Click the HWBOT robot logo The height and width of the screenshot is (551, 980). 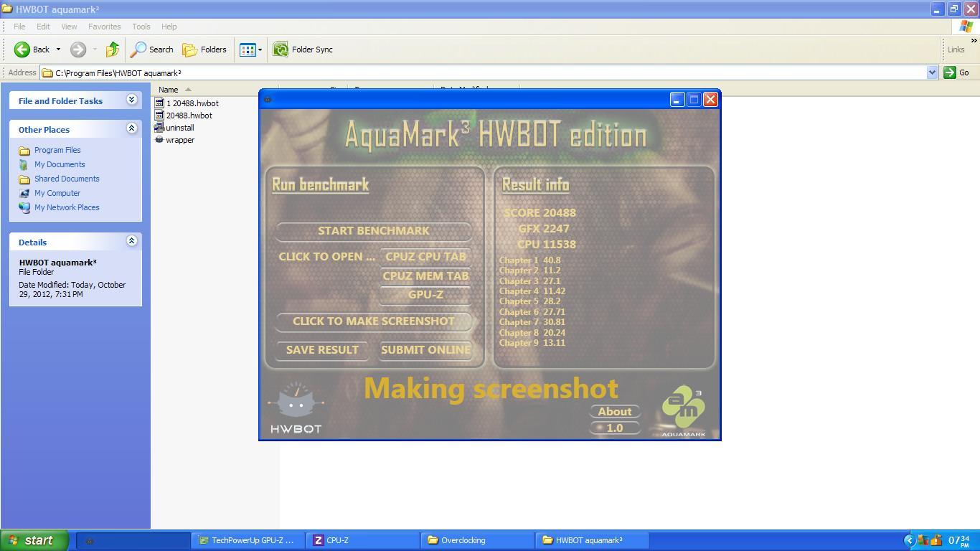(x=296, y=408)
